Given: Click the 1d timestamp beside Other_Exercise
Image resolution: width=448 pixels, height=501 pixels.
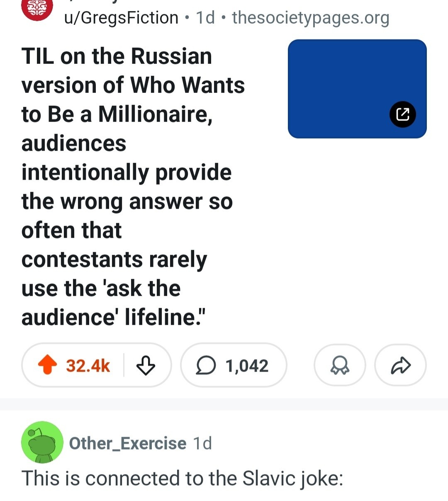Looking at the screenshot, I should coord(203,443).
